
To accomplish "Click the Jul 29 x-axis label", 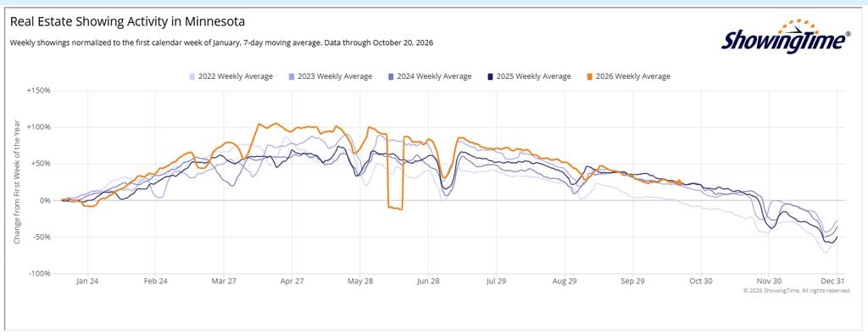I will click(496, 282).
